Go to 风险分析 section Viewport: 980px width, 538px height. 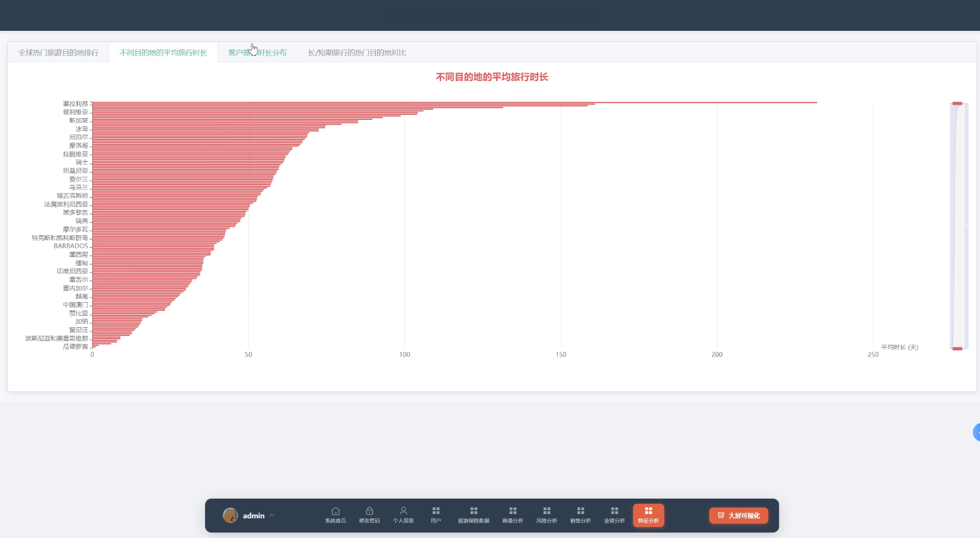(547, 515)
